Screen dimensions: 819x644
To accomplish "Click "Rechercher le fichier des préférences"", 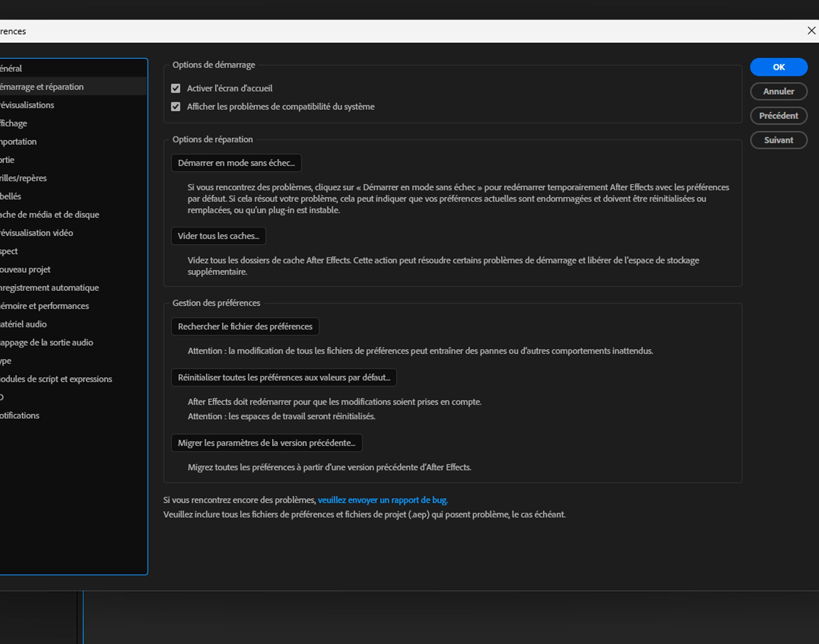I will [245, 326].
